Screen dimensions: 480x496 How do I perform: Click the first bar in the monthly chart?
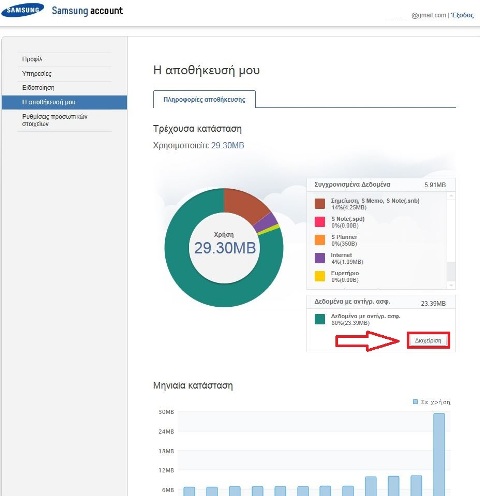[189, 491]
